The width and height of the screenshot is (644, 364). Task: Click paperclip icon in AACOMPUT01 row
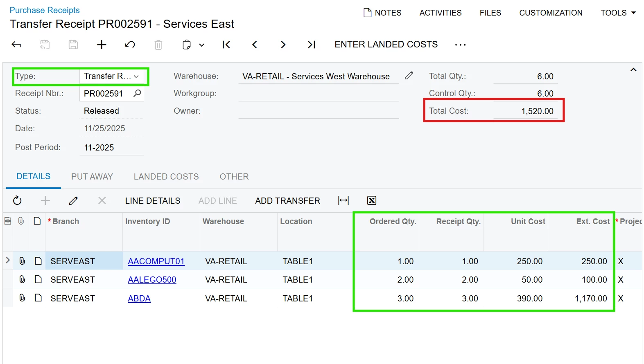[x=22, y=261]
